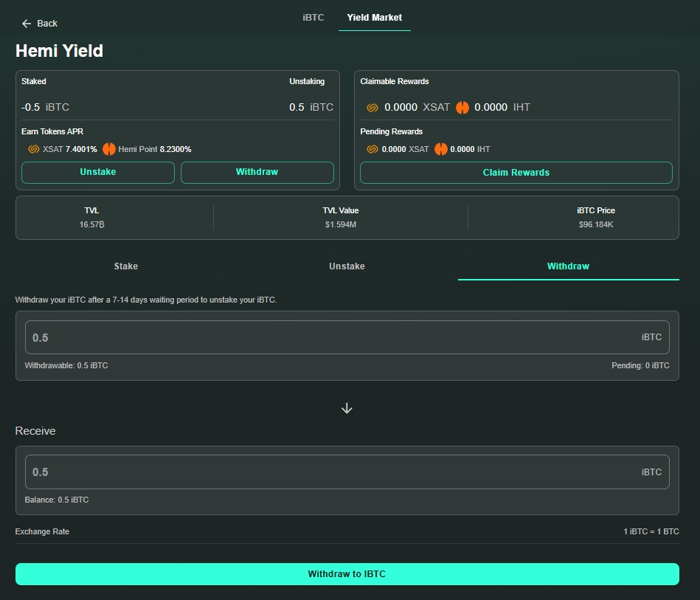Select the Yield Market tab
Image resolution: width=700 pixels, height=600 pixels.
(x=374, y=18)
